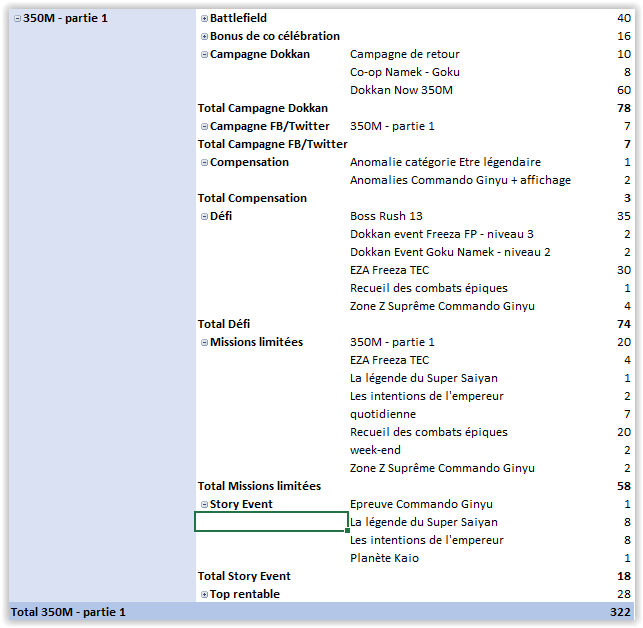Collapse the Défi group
The width and height of the screenshot is (643, 628).
[204, 217]
